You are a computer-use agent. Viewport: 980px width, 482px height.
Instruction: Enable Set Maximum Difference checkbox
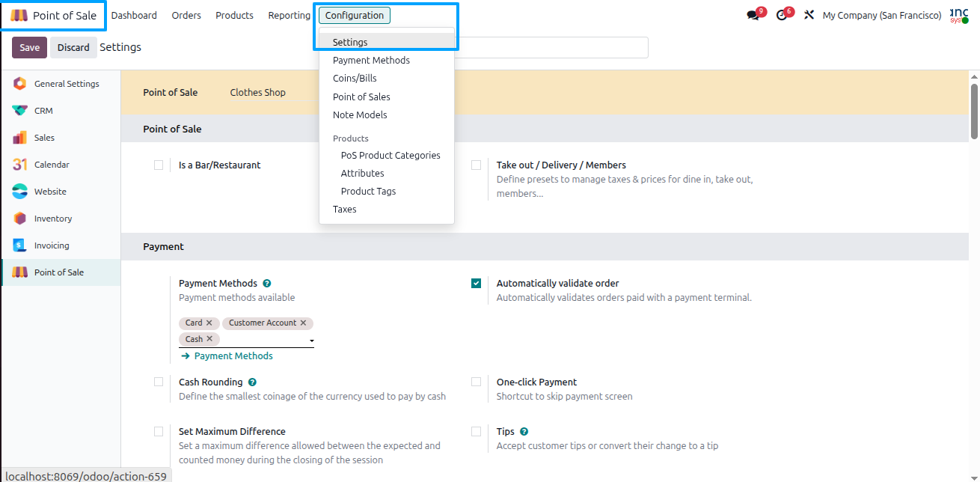click(159, 432)
